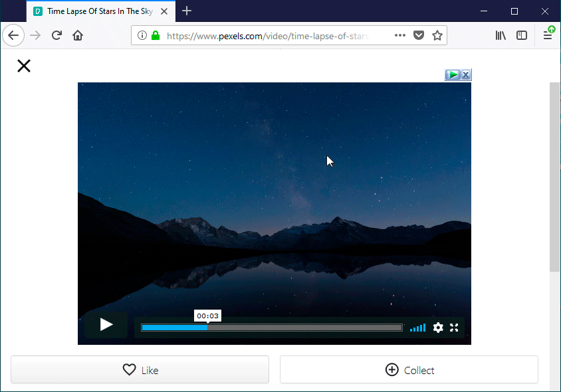Open the Firefox main menu

[547, 35]
